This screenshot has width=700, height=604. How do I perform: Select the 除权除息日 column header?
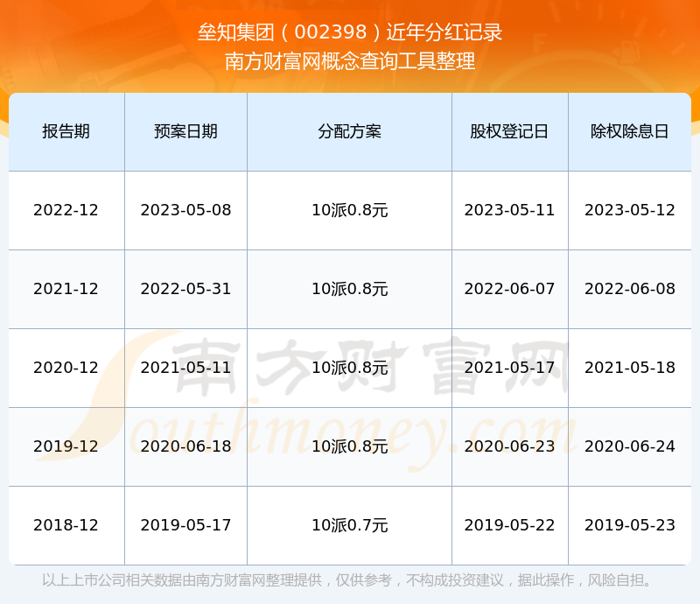point(629,131)
